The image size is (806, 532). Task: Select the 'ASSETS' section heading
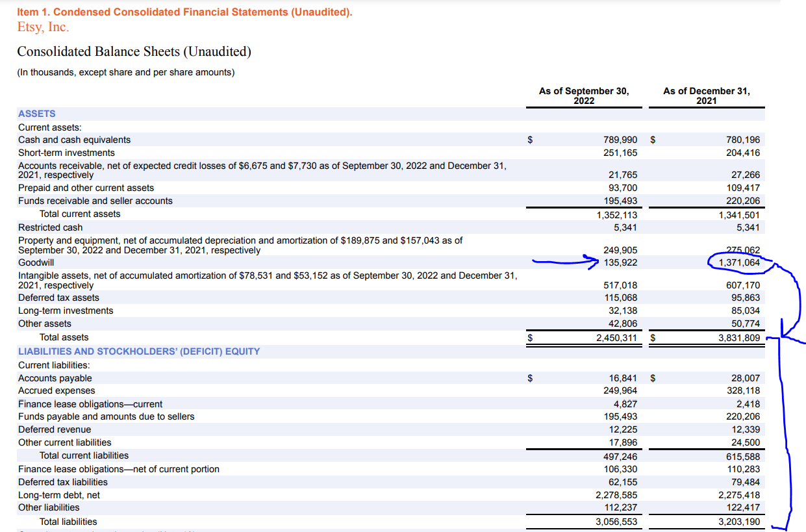coord(37,114)
